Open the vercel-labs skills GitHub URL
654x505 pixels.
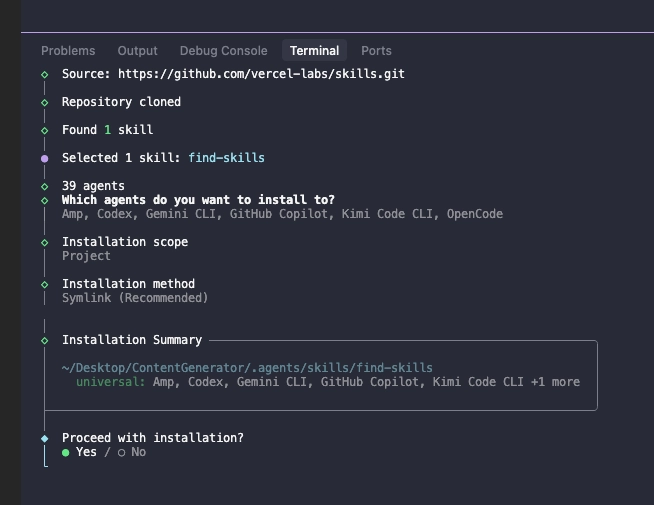click(261, 74)
